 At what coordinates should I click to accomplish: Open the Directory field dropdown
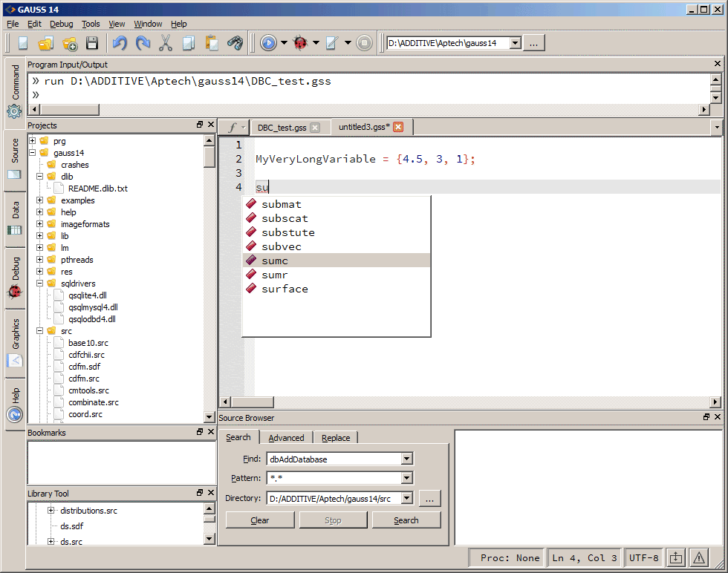[407, 498]
